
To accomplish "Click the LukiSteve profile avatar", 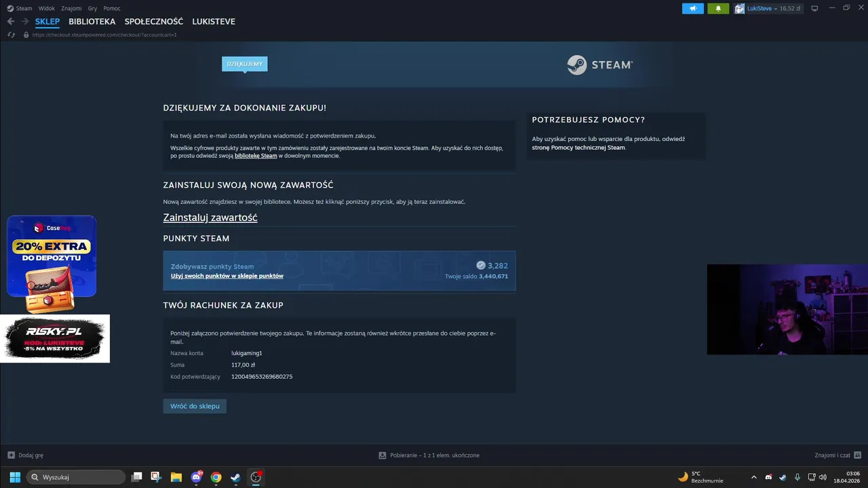I will pos(740,9).
